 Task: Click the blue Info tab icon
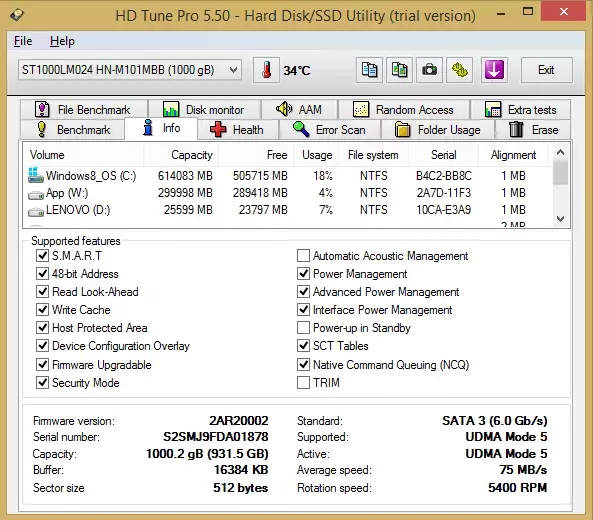[148, 127]
